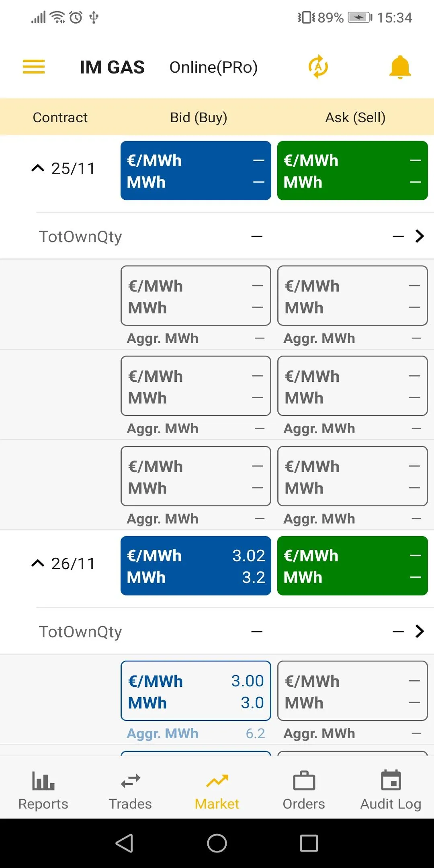Open the Audit Log tab
The image size is (434, 868).
coord(391,790)
